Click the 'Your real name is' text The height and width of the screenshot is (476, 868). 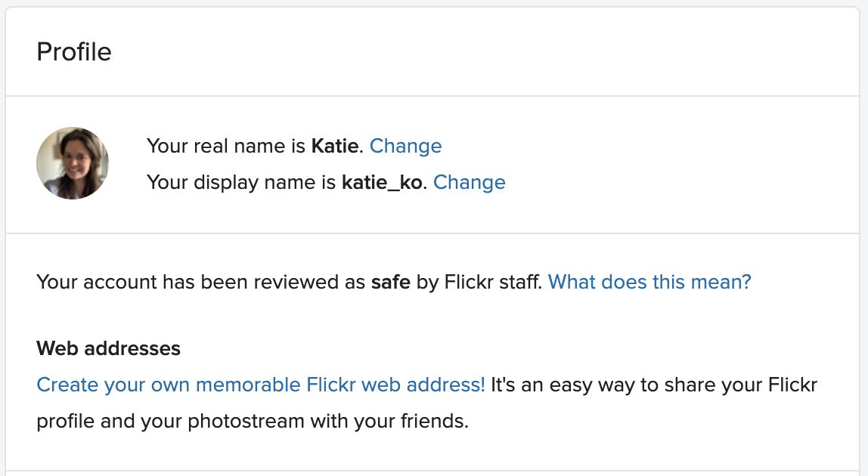coord(226,146)
